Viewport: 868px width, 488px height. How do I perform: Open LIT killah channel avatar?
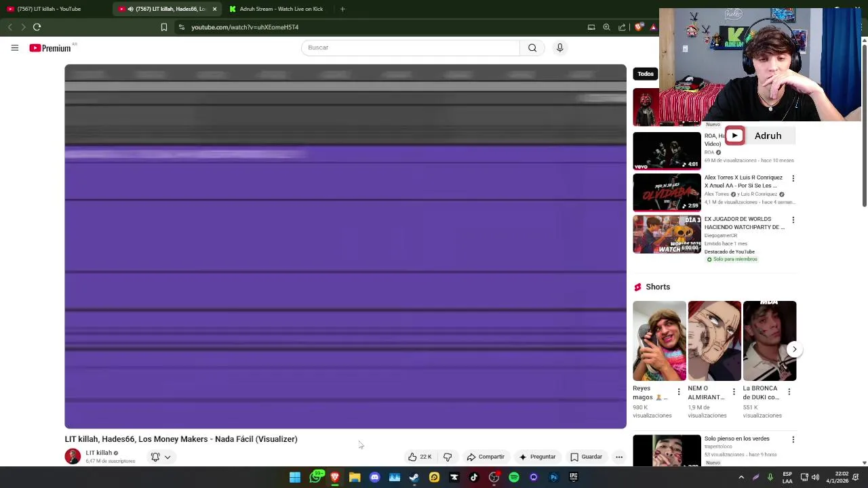point(73,456)
